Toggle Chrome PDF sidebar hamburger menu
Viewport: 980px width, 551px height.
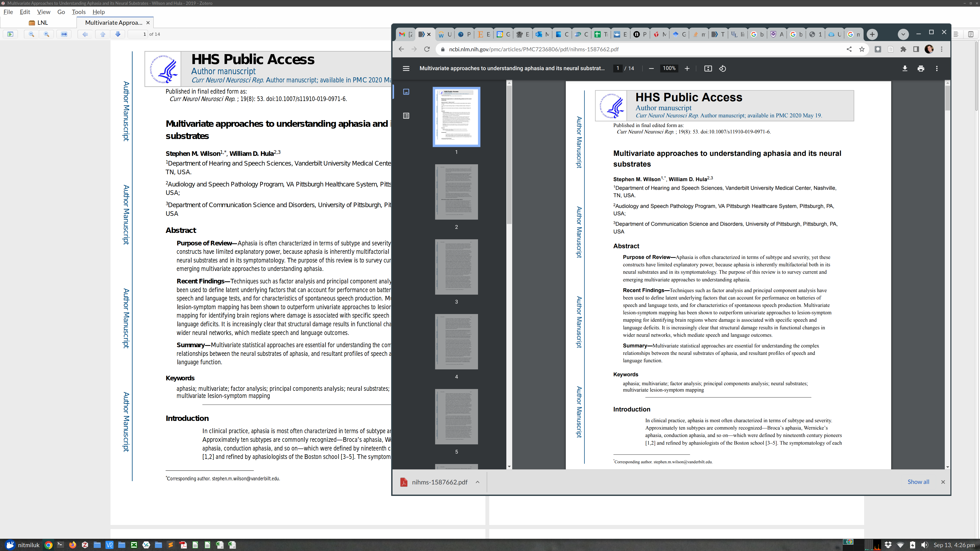coord(406,68)
